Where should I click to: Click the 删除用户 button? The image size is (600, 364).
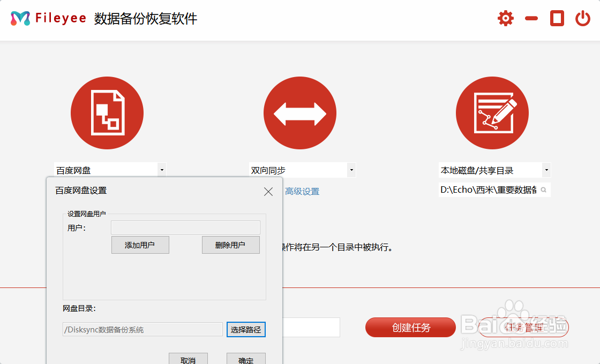[x=230, y=245]
